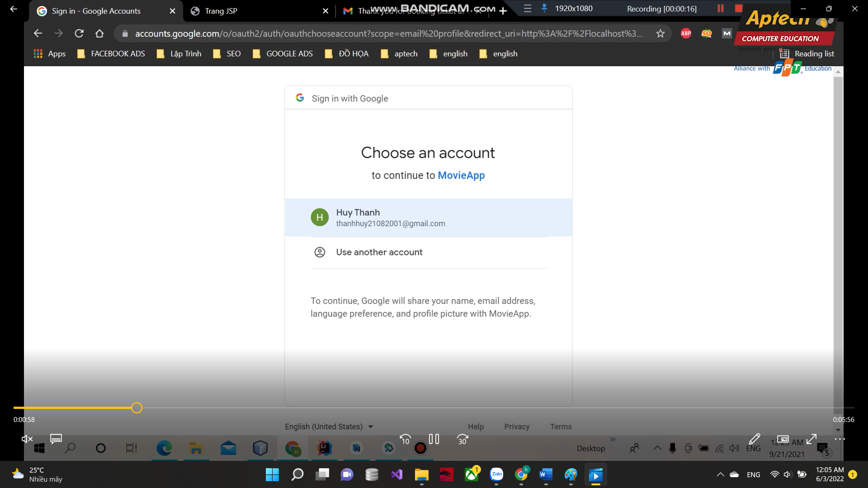Seek on the unplayed part of the video timeline
The image size is (868, 488).
coord(497,408)
